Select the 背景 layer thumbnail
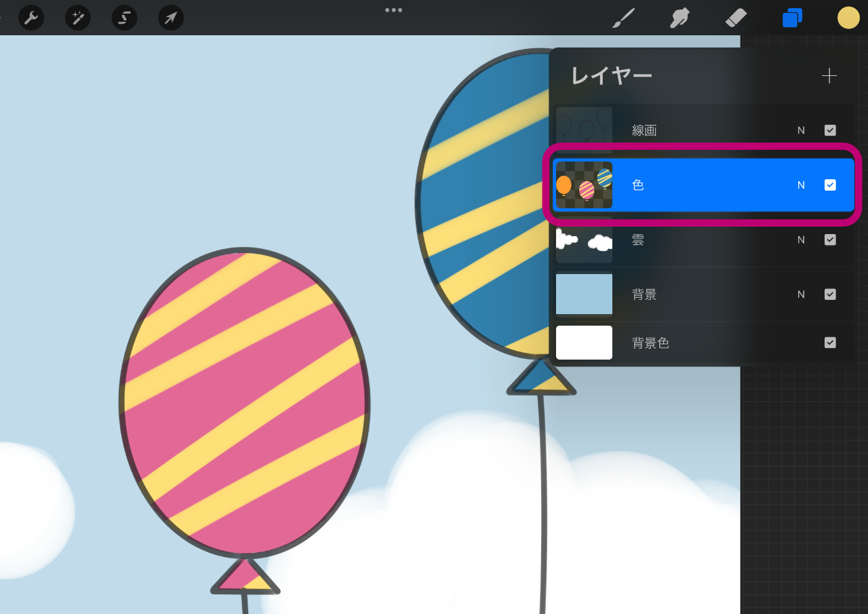Screen dimensions: 868x614 tap(584, 294)
